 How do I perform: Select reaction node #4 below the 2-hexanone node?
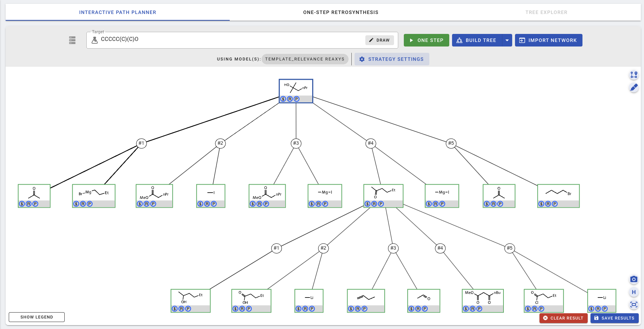tap(440, 248)
